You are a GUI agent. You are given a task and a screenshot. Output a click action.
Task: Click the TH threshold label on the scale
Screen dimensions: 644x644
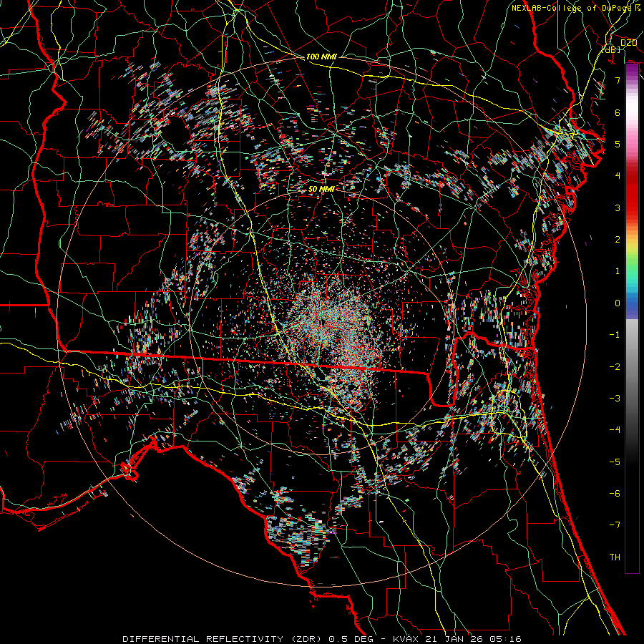[x=615, y=557]
